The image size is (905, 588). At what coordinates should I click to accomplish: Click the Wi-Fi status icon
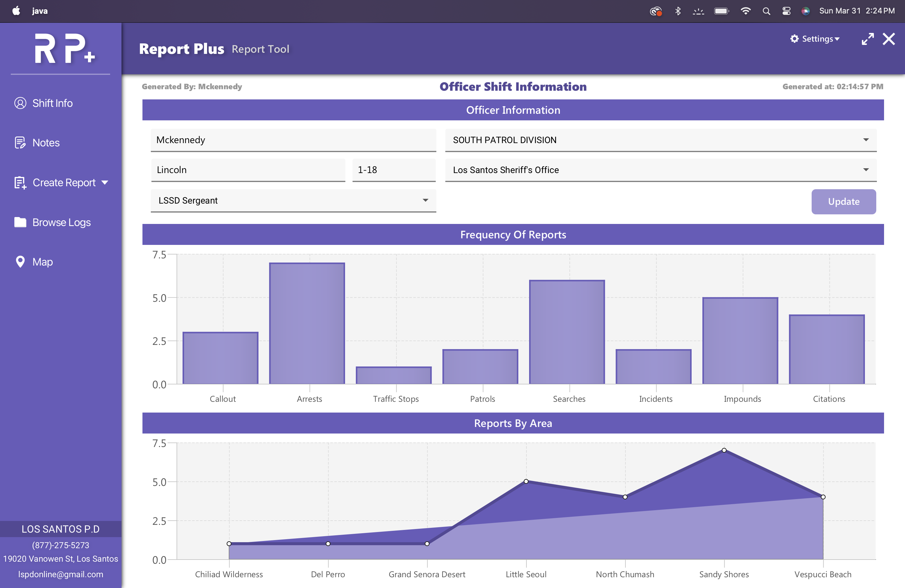(745, 11)
